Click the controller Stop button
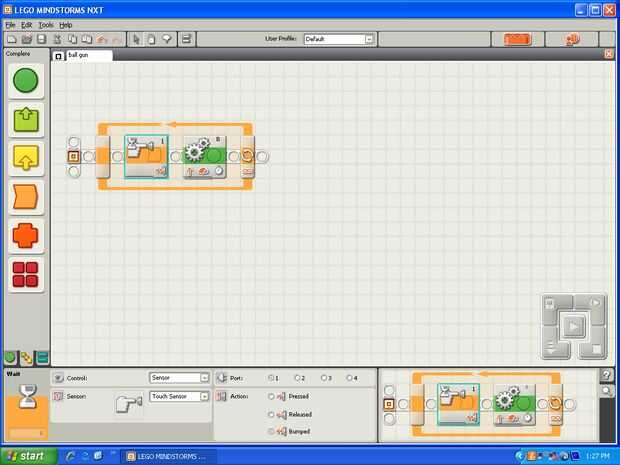The height and width of the screenshot is (465, 620). (597, 349)
